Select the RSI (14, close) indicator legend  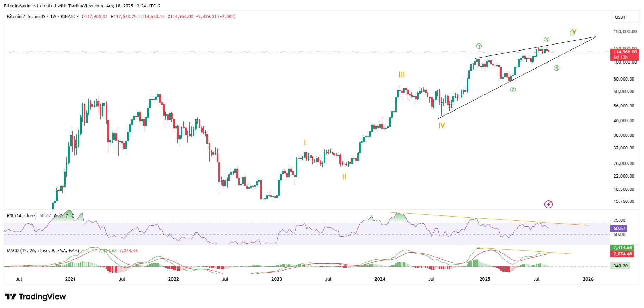click(22, 216)
